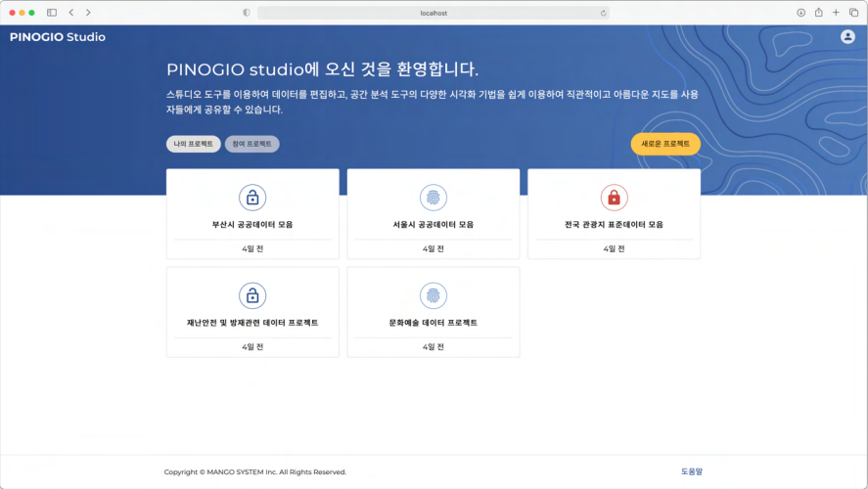Click the lock icon on 재난안전 및 방재관련 card
The image size is (868, 489).
coord(252,295)
